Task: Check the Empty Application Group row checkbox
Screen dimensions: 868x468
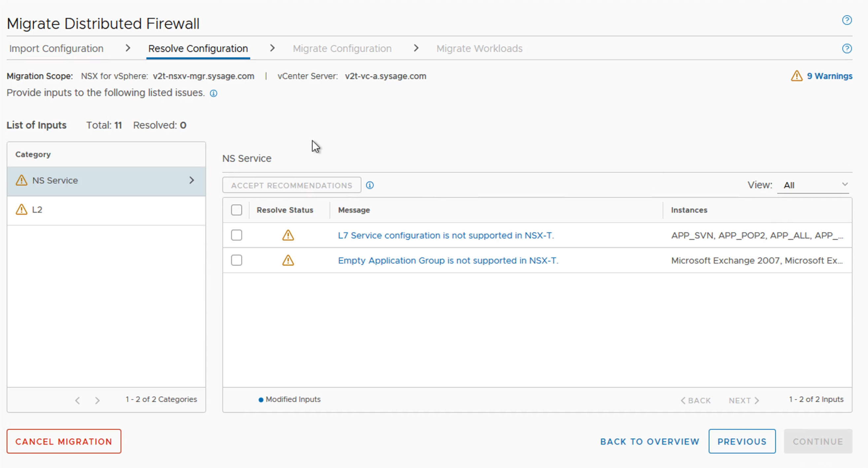Action: click(x=237, y=260)
